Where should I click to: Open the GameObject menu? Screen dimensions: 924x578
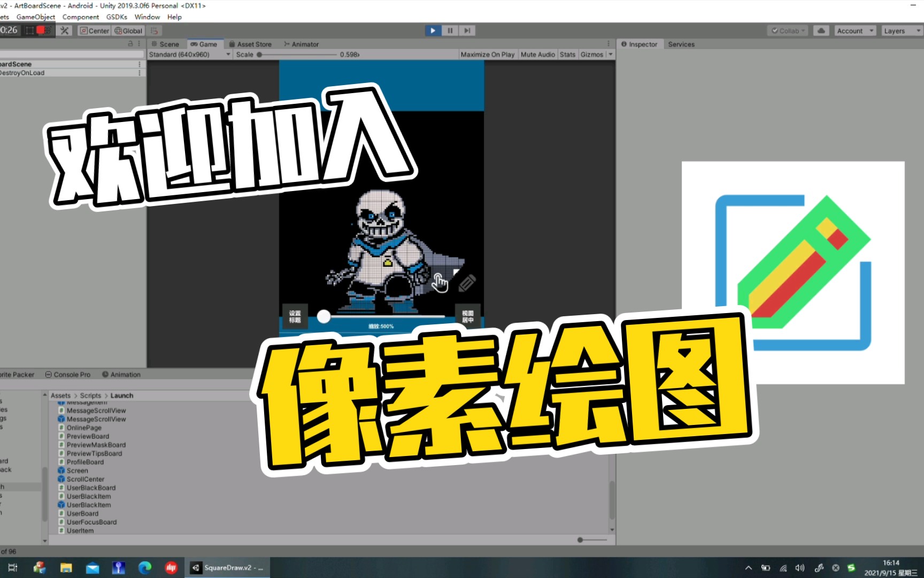[x=35, y=17]
